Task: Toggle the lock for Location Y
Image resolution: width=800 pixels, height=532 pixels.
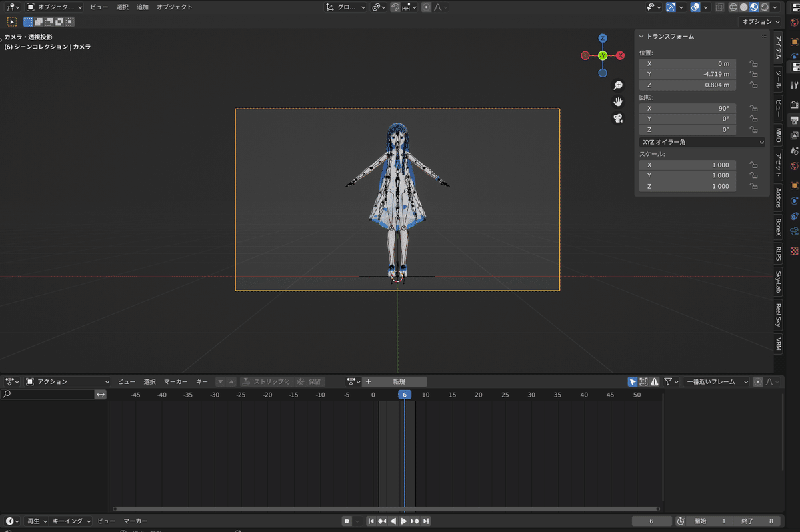Action: coord(753,74)
